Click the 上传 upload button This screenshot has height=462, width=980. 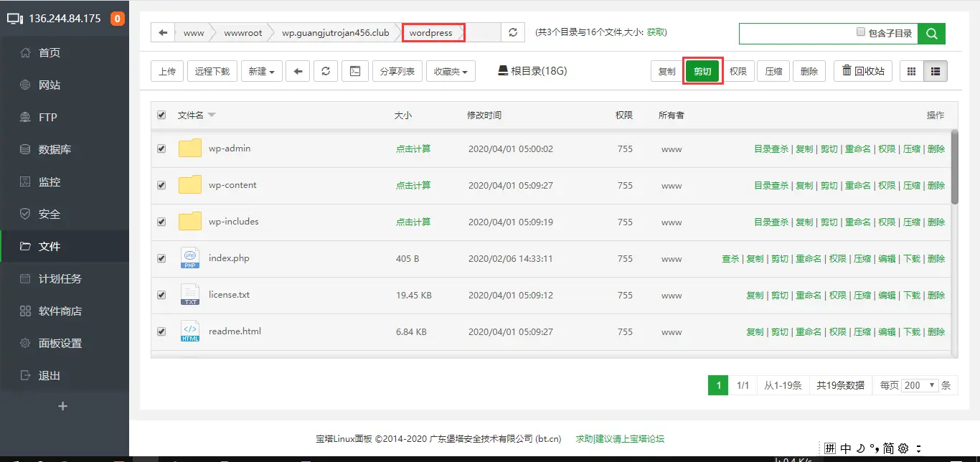[x=167, y=71]
